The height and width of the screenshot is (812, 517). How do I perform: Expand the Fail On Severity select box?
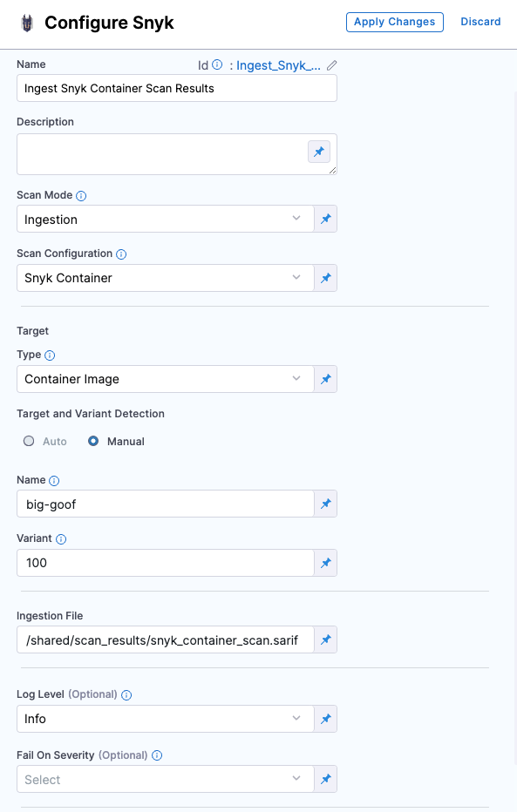(x=166, y=779)
